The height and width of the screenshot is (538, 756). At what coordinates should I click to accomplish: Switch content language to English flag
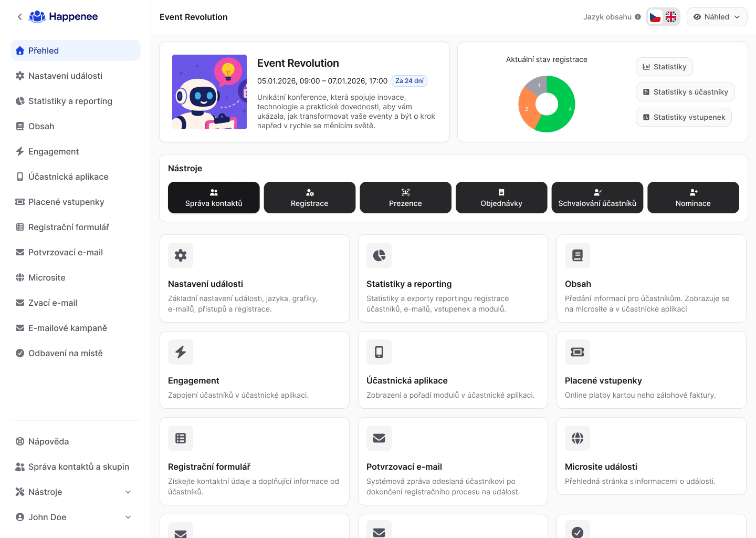[x=671, y=17]
